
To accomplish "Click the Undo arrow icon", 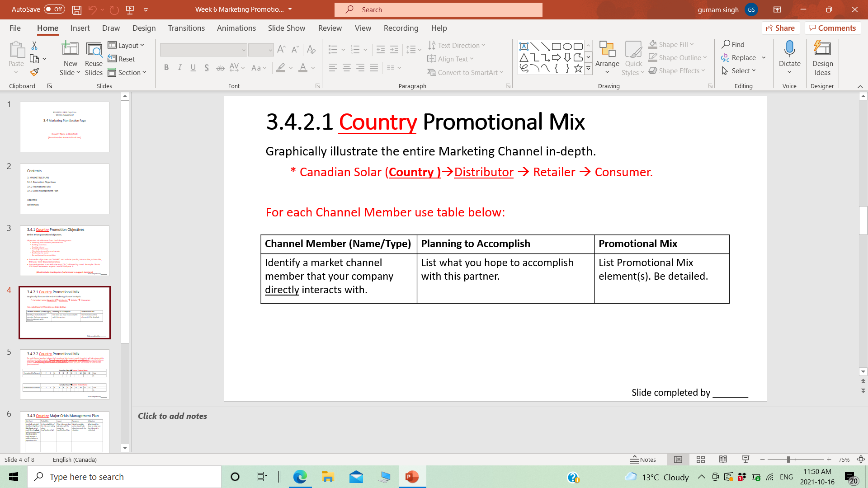I will pyautogui.click(x=92, y=9).
